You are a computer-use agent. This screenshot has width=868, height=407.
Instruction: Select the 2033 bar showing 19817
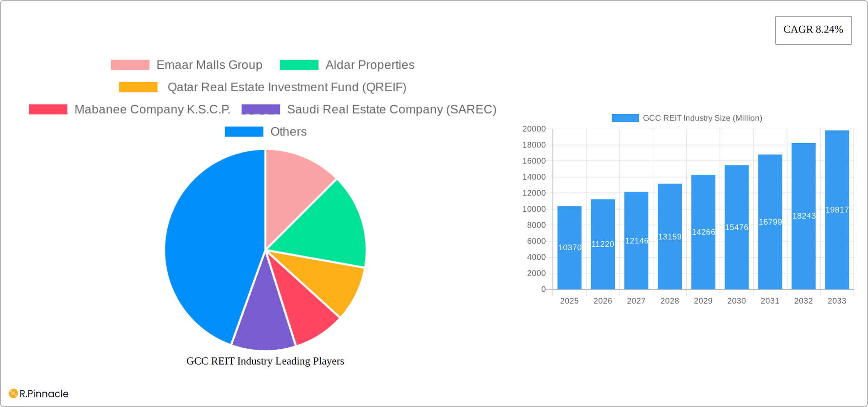[x=837, y=208]
